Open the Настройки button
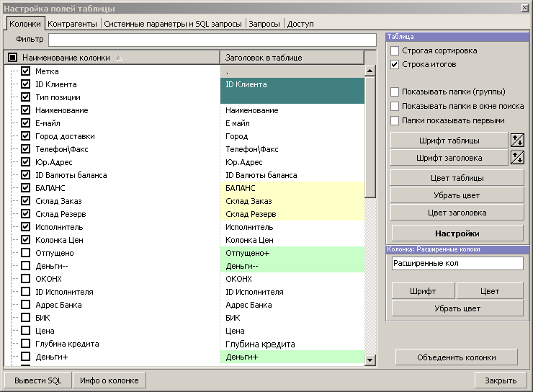This screenshot has height=392, width=533. pos(457,233)
